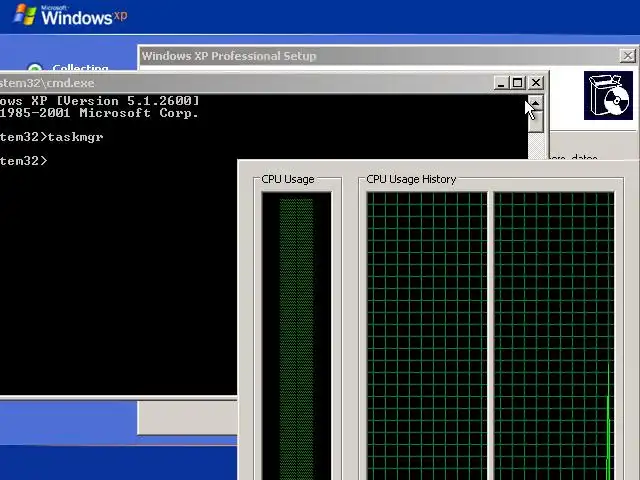
Task: Click the cmd.exe title bar text
Action: (x=47, y=83)
